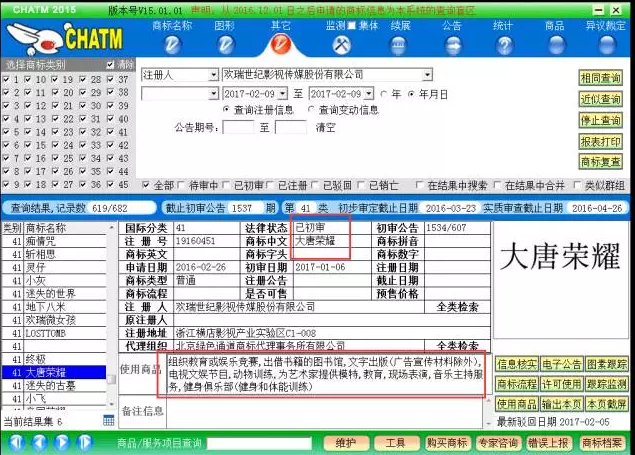This screenshot has height=455, width=635.
Task: Click the 商品 toolbar icon
Action: click(555, 45)
